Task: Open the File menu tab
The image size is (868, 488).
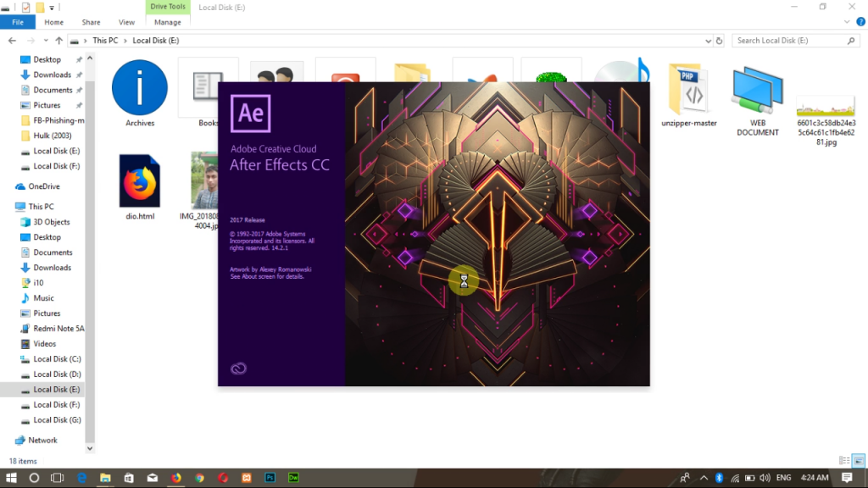Action: [18, 22]
